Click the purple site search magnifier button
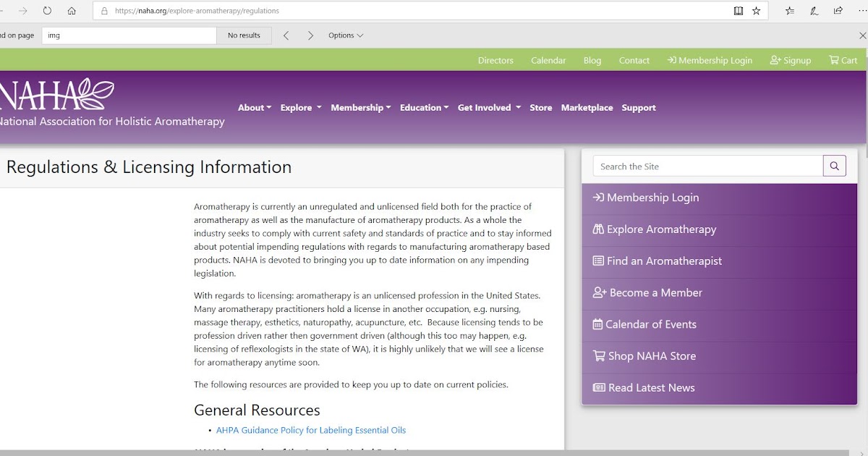 click(834, 166)
